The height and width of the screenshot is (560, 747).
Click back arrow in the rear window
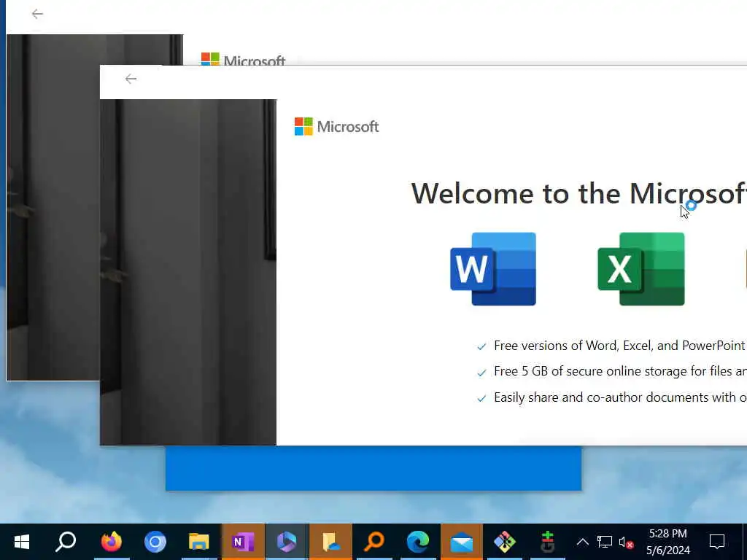pyautogui.click(x=37, y=15)
